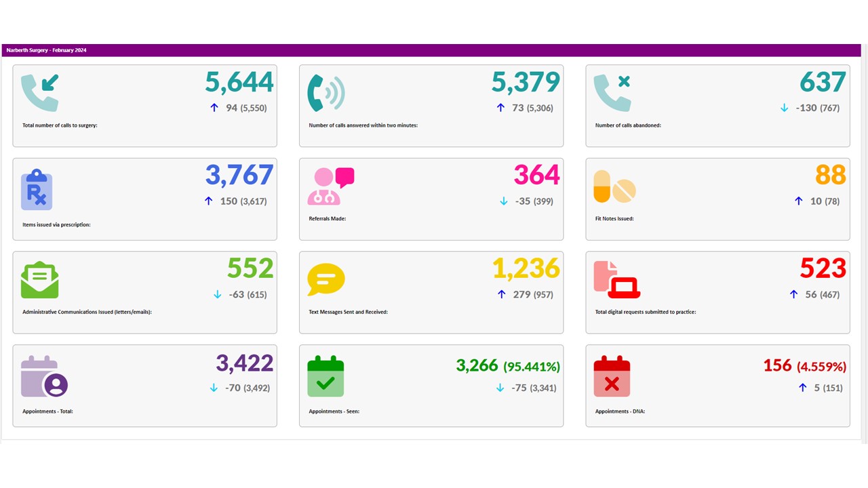868x488 pixels.
Task: Click the 3,767 prescription items number
Action: tap(239, 175)
